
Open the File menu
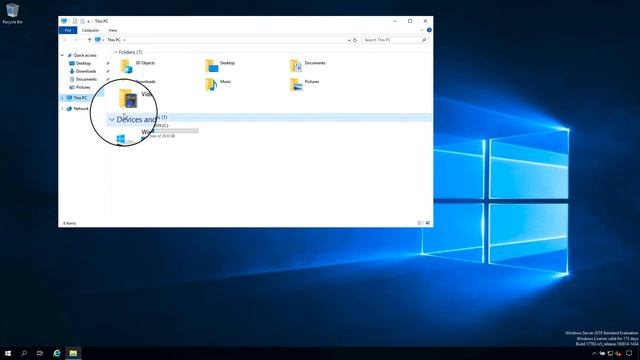[68, 30]
